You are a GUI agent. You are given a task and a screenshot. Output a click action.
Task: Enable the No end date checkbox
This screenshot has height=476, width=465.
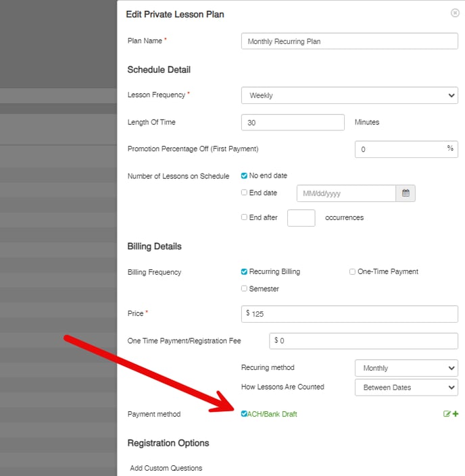245,176
